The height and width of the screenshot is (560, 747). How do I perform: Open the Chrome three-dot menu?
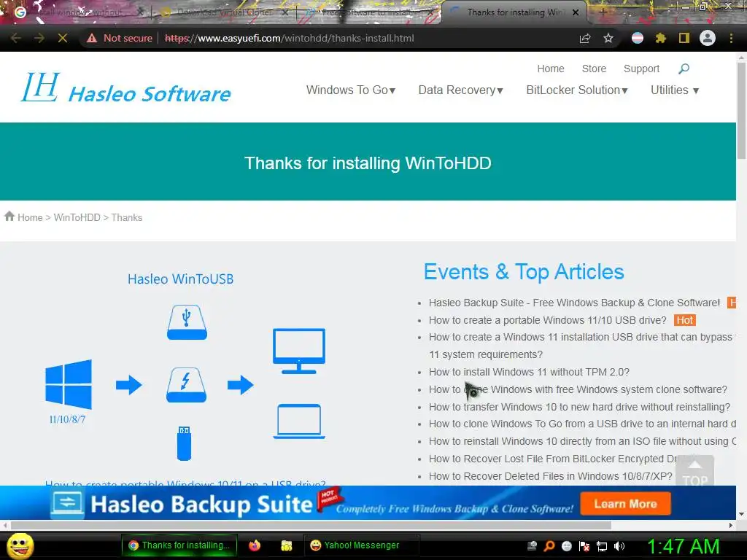pos(731,38)
